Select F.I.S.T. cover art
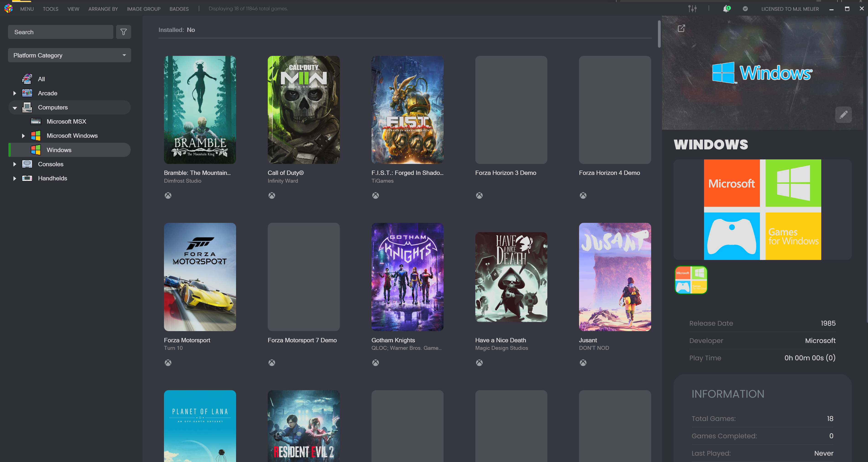 pos(407,110)
